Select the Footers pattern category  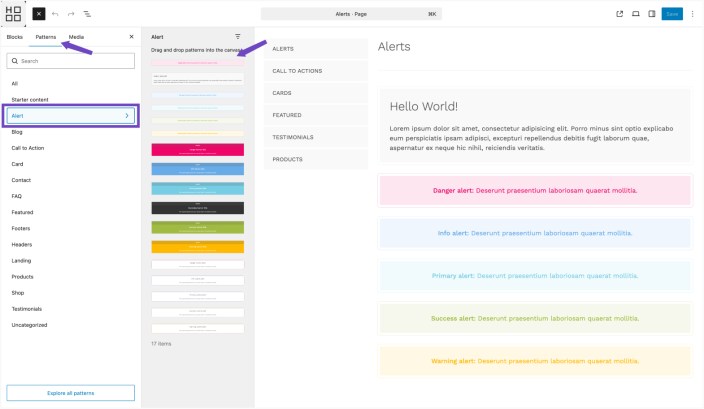coord(21,229)
